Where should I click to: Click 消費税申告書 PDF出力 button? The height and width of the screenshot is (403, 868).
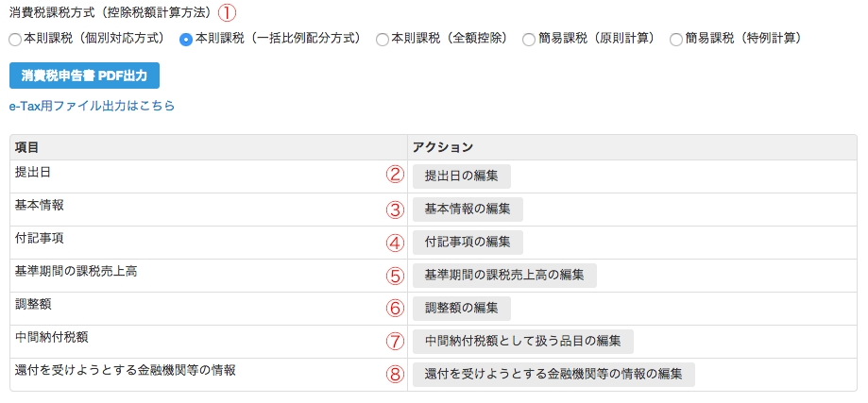[x=84, y=76]
